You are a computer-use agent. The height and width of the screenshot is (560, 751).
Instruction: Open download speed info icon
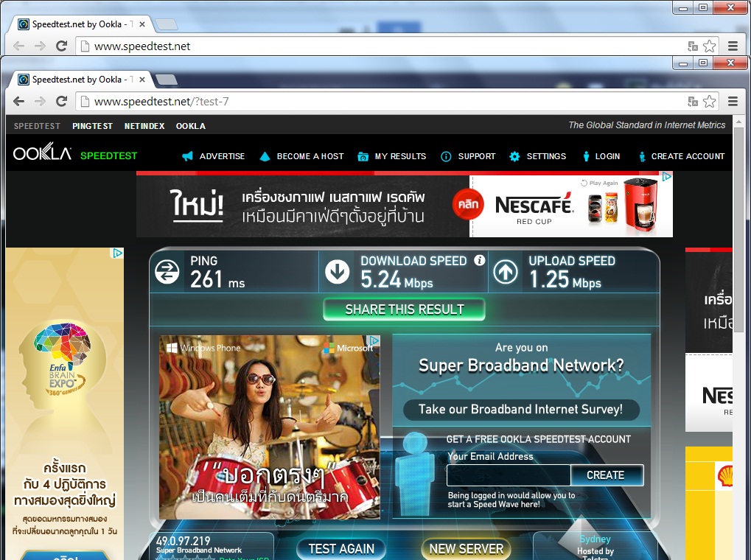(479, 260)
